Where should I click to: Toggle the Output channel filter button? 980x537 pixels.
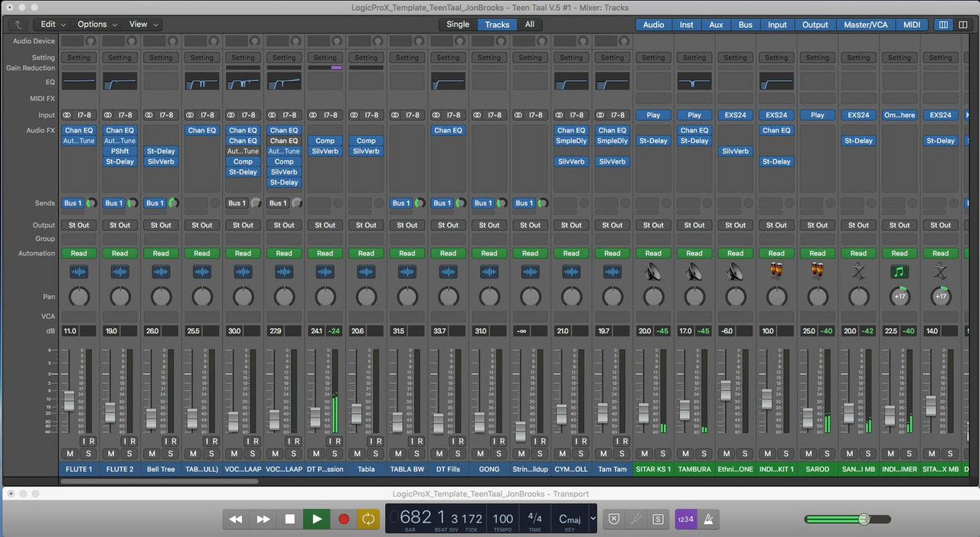tap(815, 24)
